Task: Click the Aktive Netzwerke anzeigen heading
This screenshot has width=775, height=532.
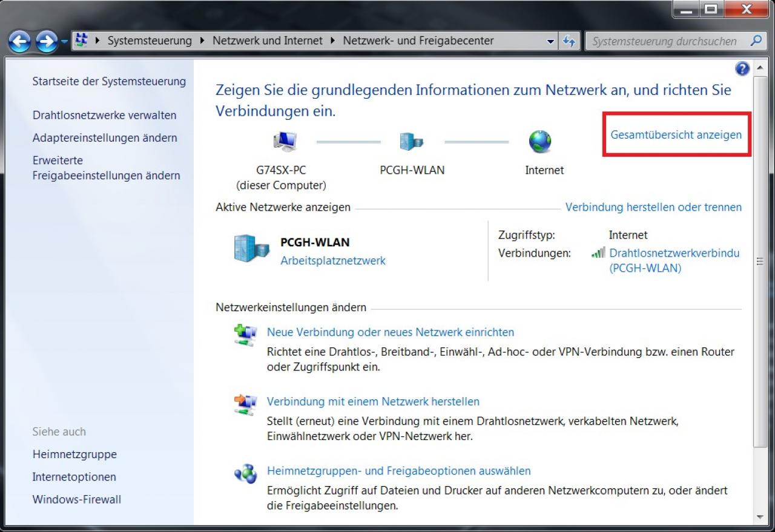Action: (x=283, y=207)
